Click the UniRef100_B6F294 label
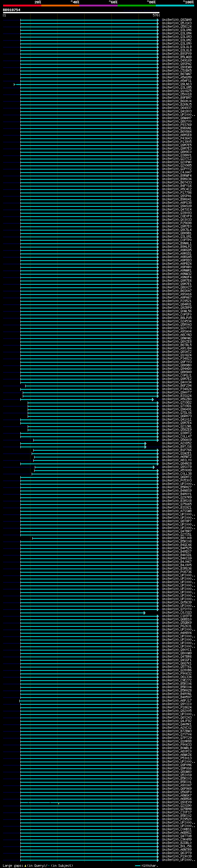This screenshot has width=197, height=868. (176, 386)
